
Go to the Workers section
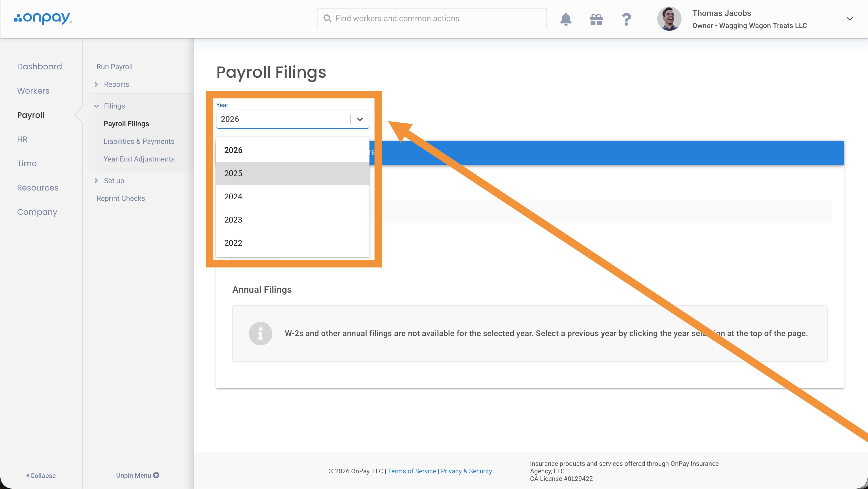click(33, 91)
